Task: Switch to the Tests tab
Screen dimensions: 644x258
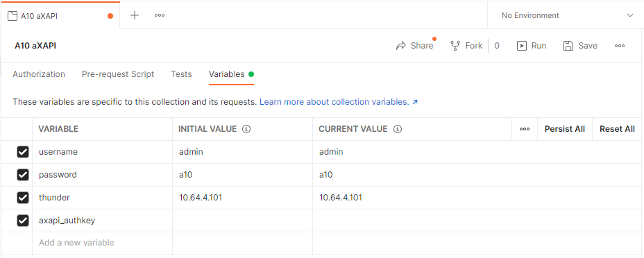Action: click(181, 74)
